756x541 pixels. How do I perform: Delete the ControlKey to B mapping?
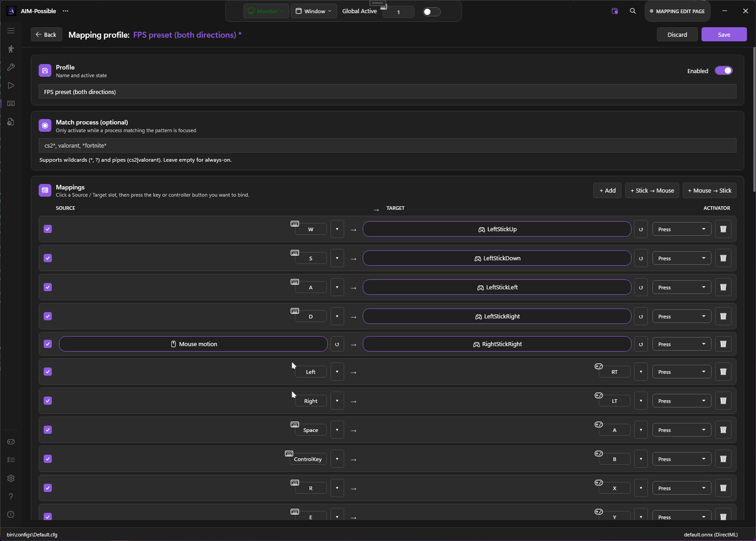coord(723,459)
